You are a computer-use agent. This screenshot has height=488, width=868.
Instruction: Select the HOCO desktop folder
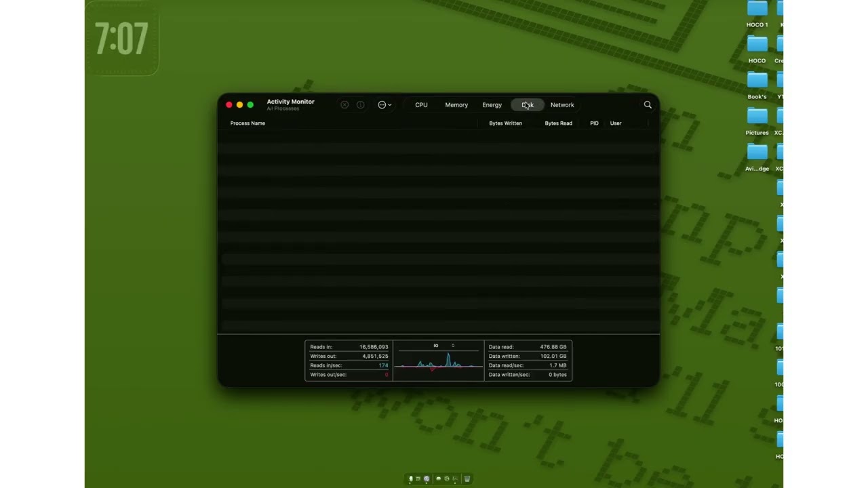tap(757, 49)
